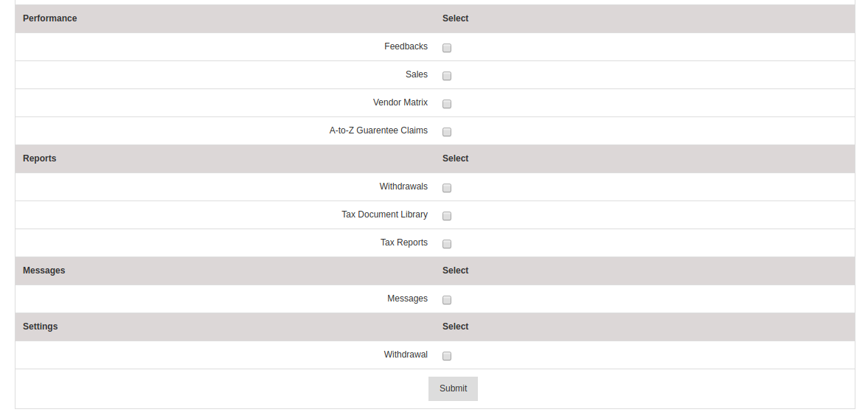
Task: Click the bold Messages section header
Action: click(44, 271)
